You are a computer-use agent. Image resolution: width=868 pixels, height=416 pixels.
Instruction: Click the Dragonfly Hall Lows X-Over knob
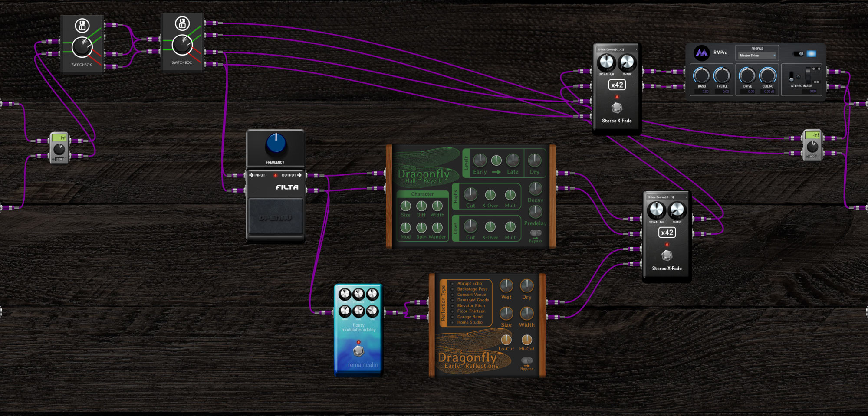click(x=490, y=226)
